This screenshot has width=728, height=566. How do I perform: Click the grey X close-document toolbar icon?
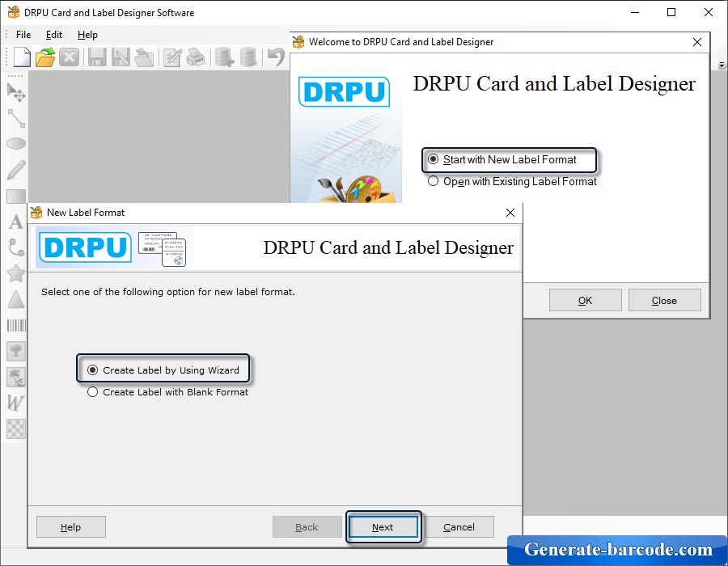(x=70, y=57)
